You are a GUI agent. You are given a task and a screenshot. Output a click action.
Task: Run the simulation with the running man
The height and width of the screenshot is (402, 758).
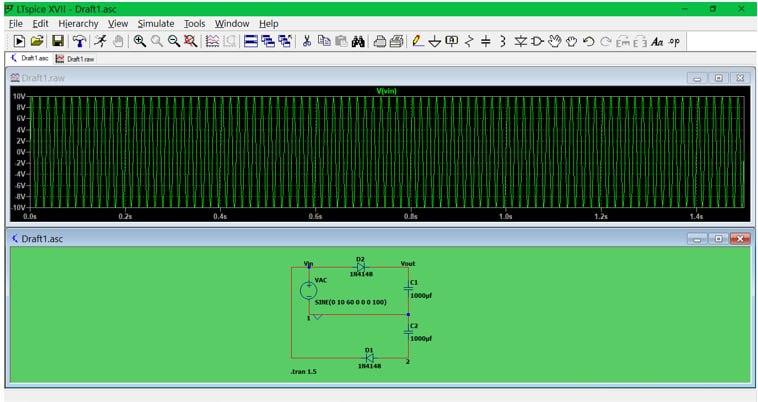click(101, 42)
